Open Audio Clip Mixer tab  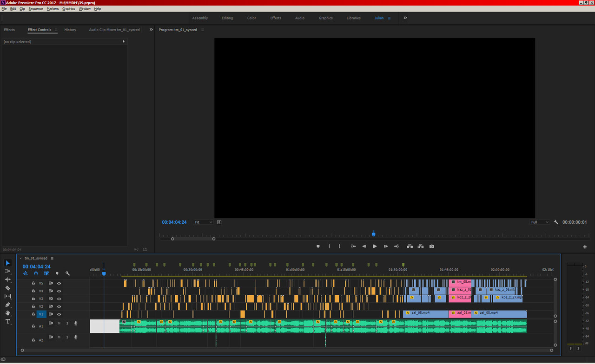click(x=114, y=30)
